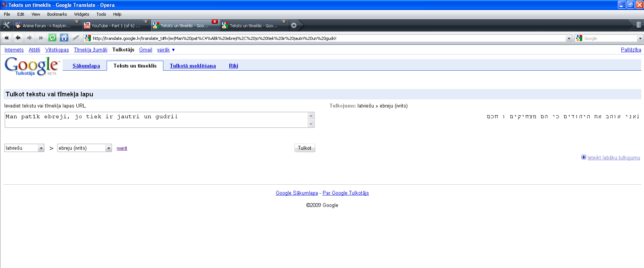Click the Tulkot button
This screenshot has height=268, width=644.
click(305, 148)
